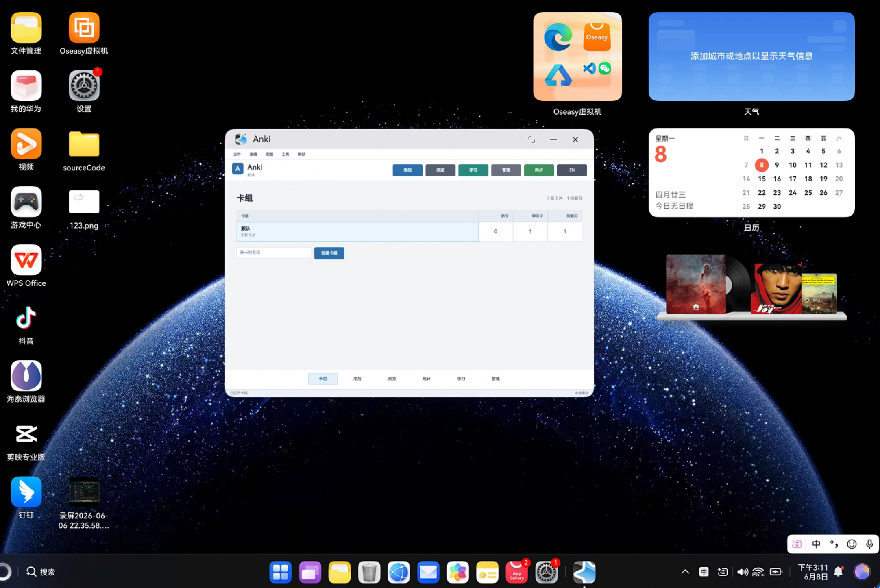Click the 创建卡组 button
Screen dimensions: 880x588
point(329,253)
